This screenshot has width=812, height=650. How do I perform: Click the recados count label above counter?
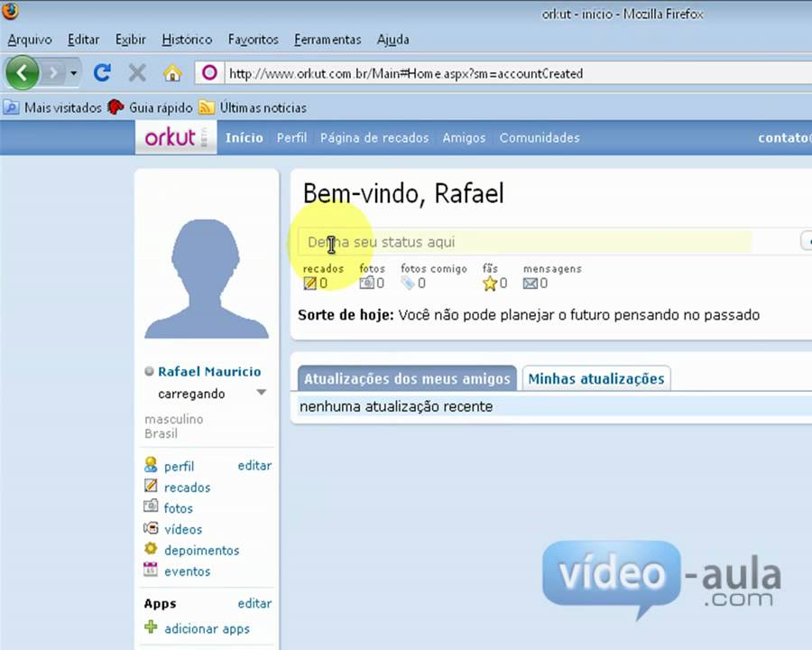pos(323,268)
